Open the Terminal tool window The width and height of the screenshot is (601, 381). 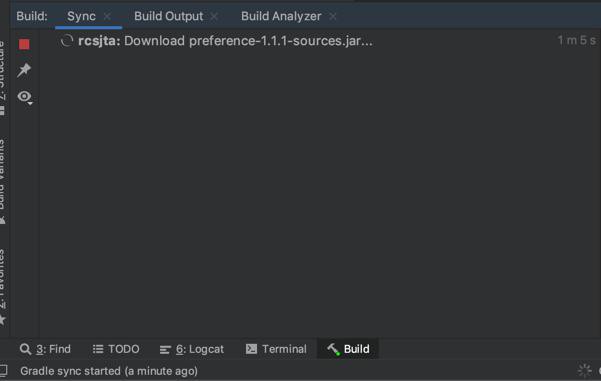pos(276,349)
